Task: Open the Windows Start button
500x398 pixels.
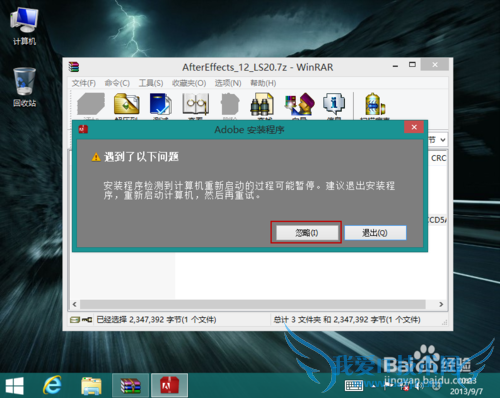Action: (x=15, y=386)
